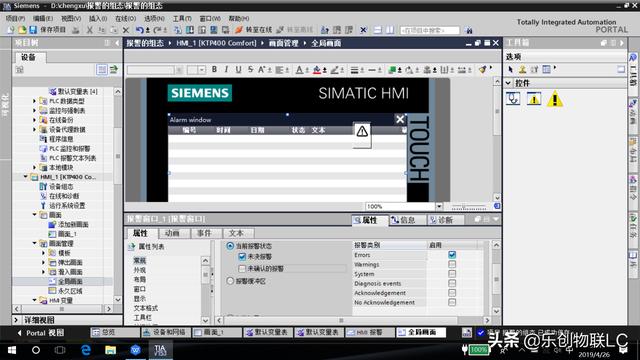Select the alarm buffer radio button

[230, 281]
